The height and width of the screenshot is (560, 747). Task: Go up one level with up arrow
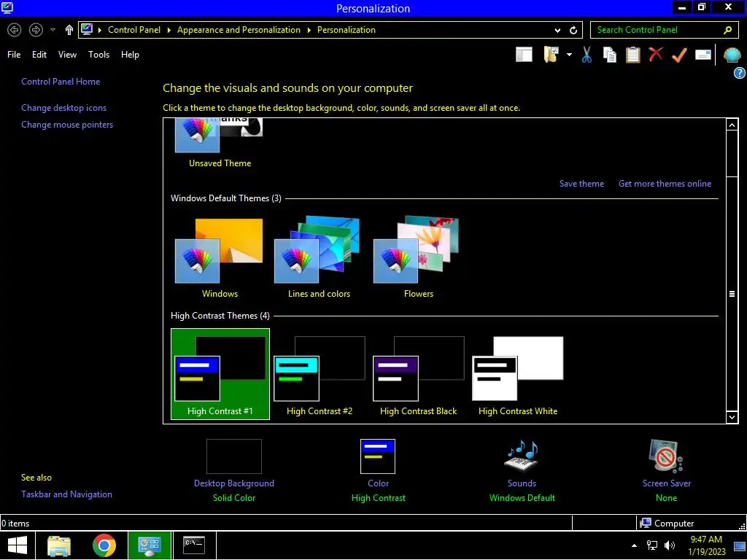69,30
